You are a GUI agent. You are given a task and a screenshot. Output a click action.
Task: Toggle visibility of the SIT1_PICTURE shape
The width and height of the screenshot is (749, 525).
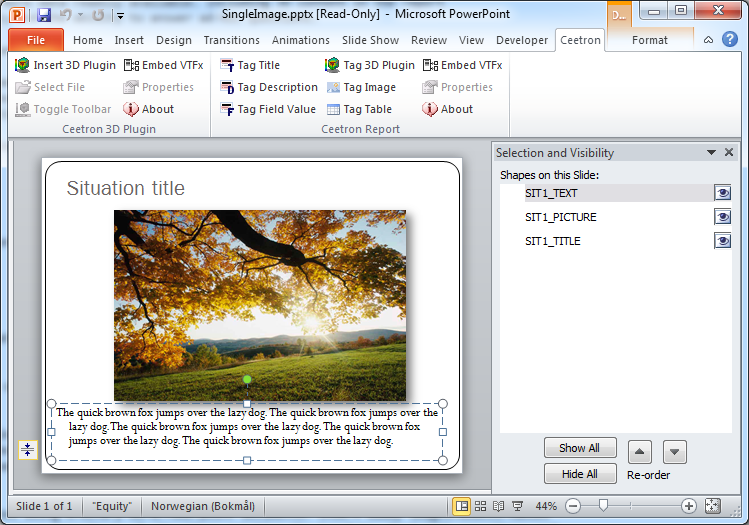pos(722,217)
